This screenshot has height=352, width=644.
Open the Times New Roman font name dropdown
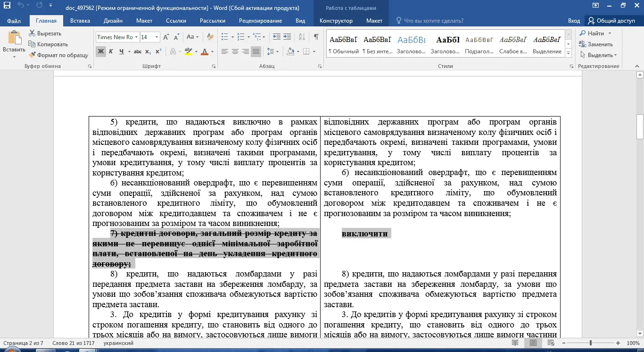point(136,37)
